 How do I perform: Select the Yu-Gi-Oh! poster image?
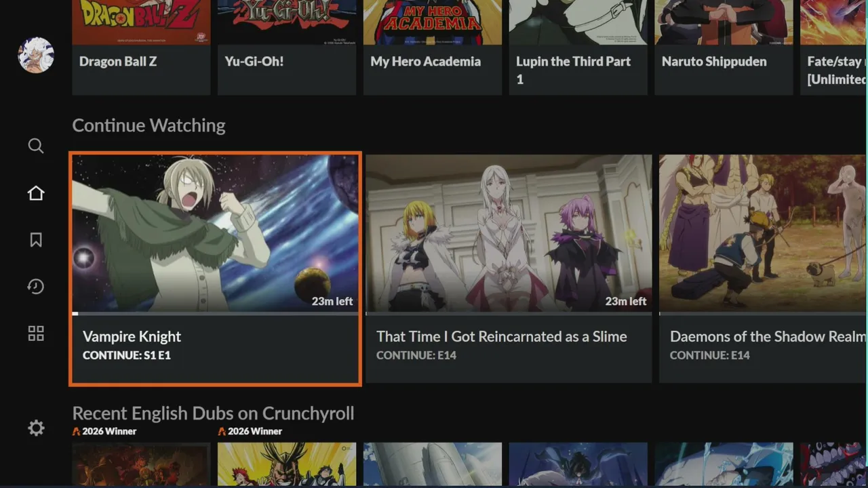[x=287, y=22]
